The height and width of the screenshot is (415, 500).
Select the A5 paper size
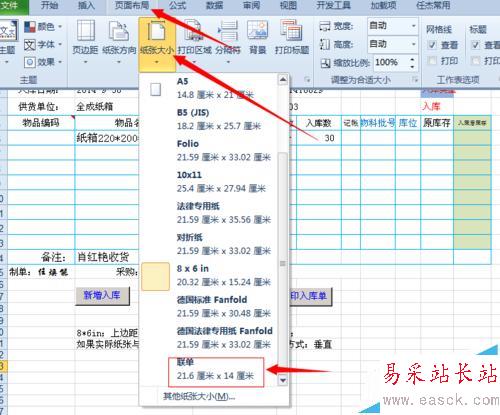coord(208,88)
